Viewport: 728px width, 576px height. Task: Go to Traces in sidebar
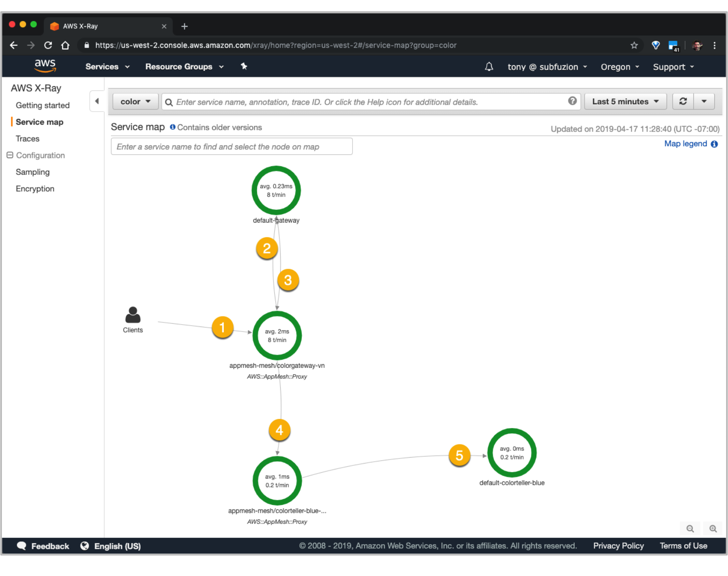click(27, 138)
